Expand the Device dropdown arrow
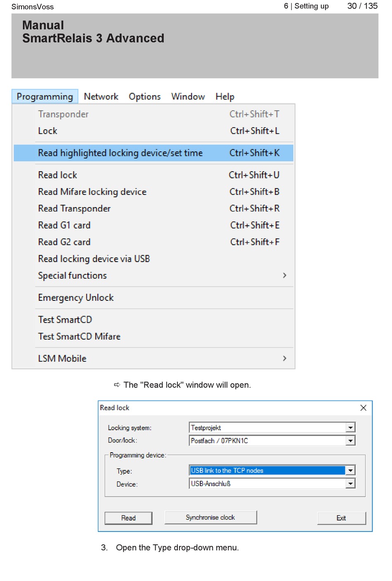Viewport: 392px width, 581px height. click(x=350, y=484)
